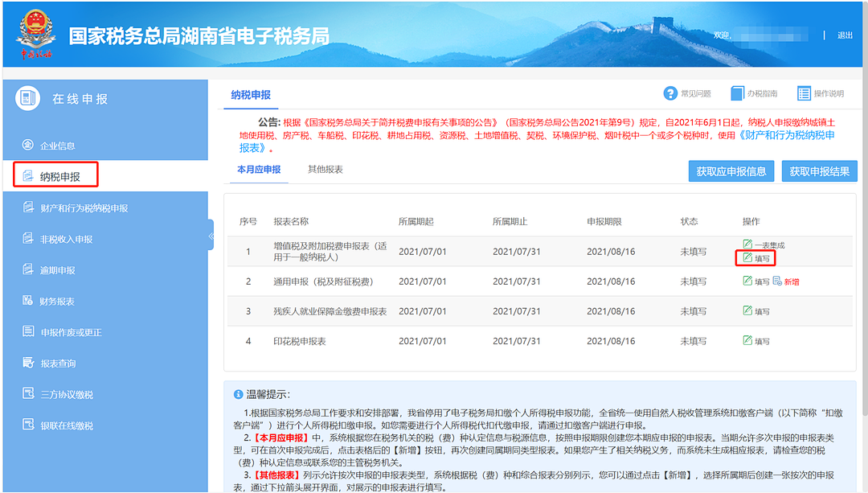Click the 状态 column header

[x=690, y=222]
